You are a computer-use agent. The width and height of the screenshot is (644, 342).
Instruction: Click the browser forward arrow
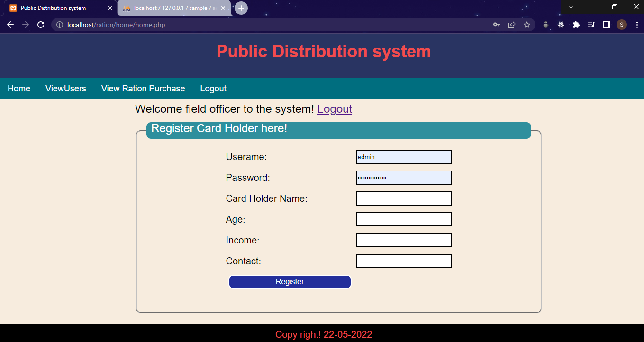[26, 25]
